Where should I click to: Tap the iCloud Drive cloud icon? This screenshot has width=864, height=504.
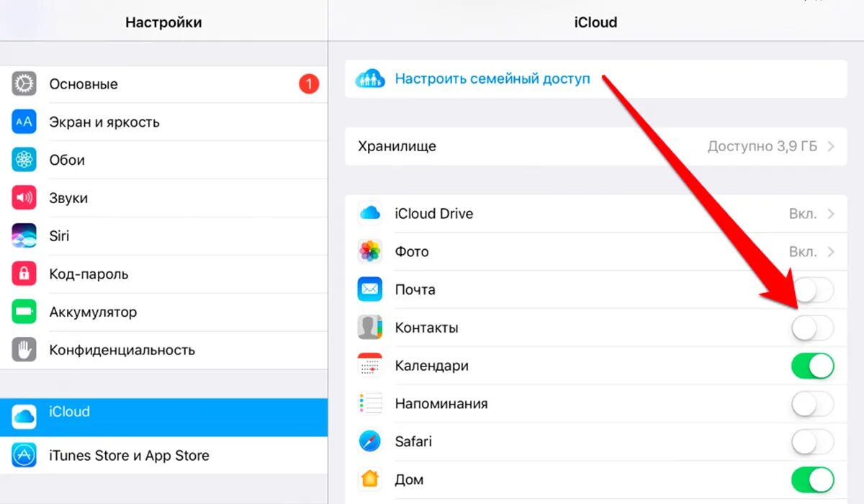[x=370, y=214]
